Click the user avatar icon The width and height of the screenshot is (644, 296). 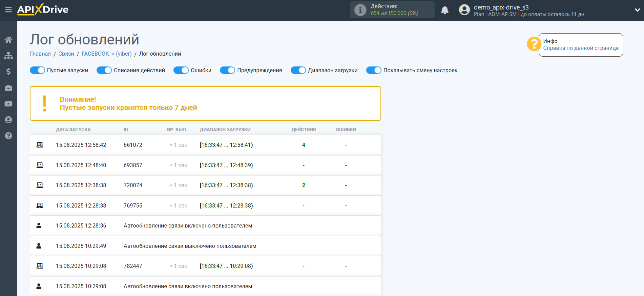464,10
